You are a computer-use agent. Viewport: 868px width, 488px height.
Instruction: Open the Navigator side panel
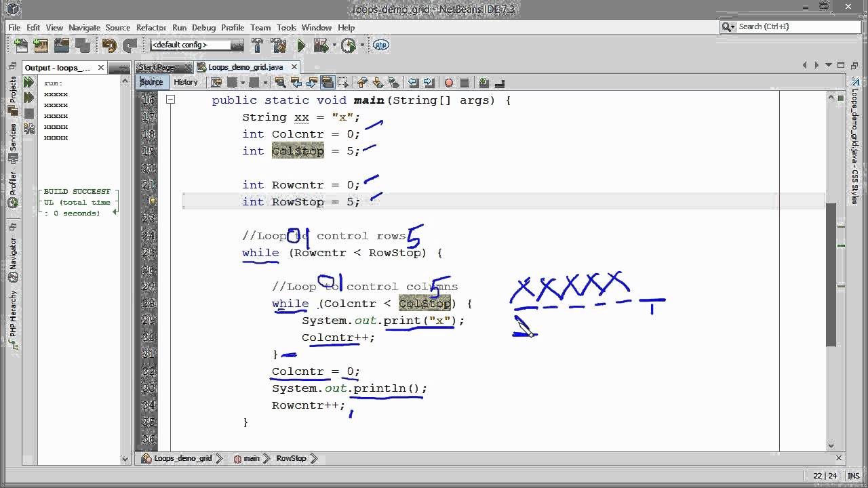(x=12, y=260)
